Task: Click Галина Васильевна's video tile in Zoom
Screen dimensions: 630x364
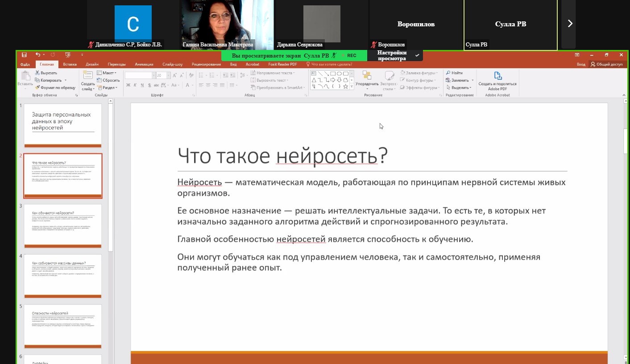Action: pyautogui.click(x=227, y=24)
